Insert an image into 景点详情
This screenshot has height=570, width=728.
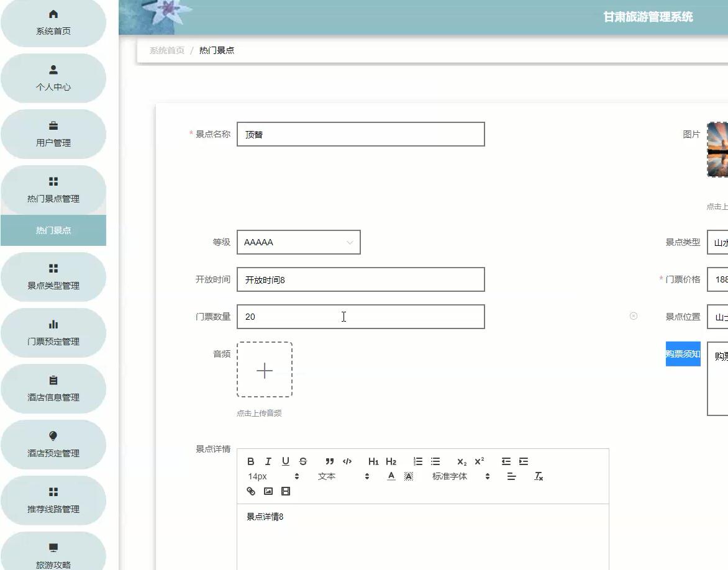tap(267, 491)
